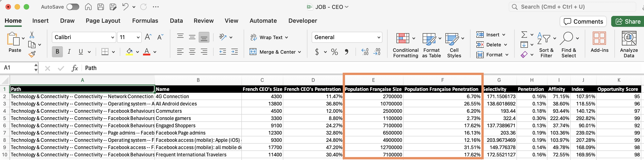Open the Developer tab
644x160 pixels.
click(302, 21)
